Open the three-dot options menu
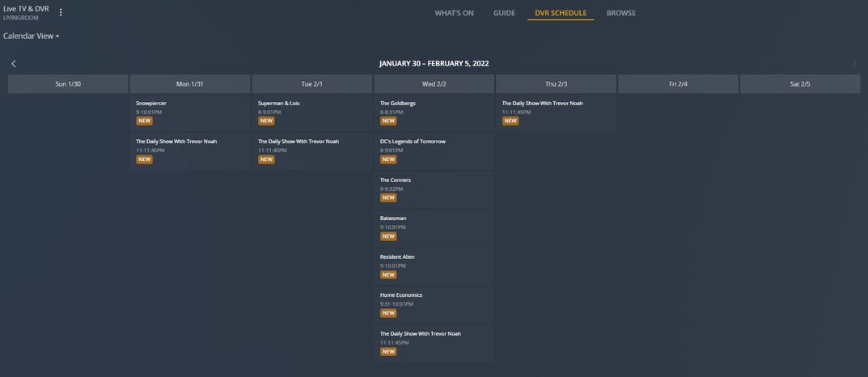The width and height of the screenshot is (868, 377). (x=61, y=12)
